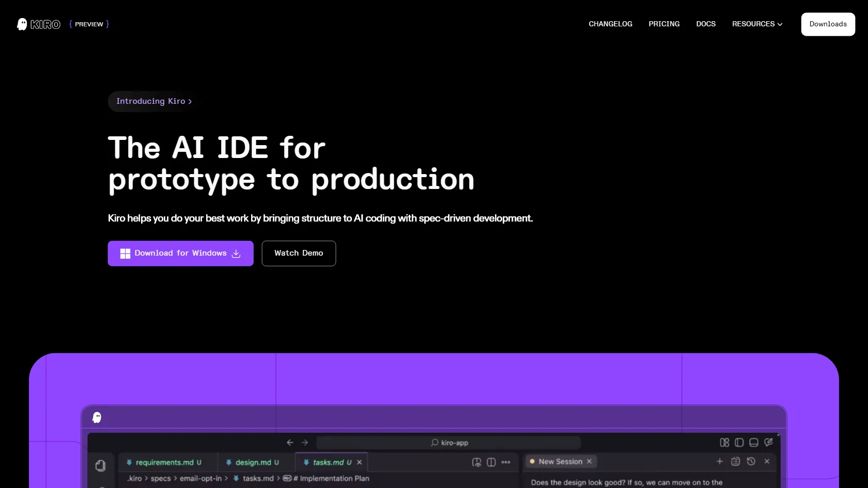Click the task list icon in chat panel
Image resolution: width=868 pixels, height=488 pixels.
pos(735,461)
